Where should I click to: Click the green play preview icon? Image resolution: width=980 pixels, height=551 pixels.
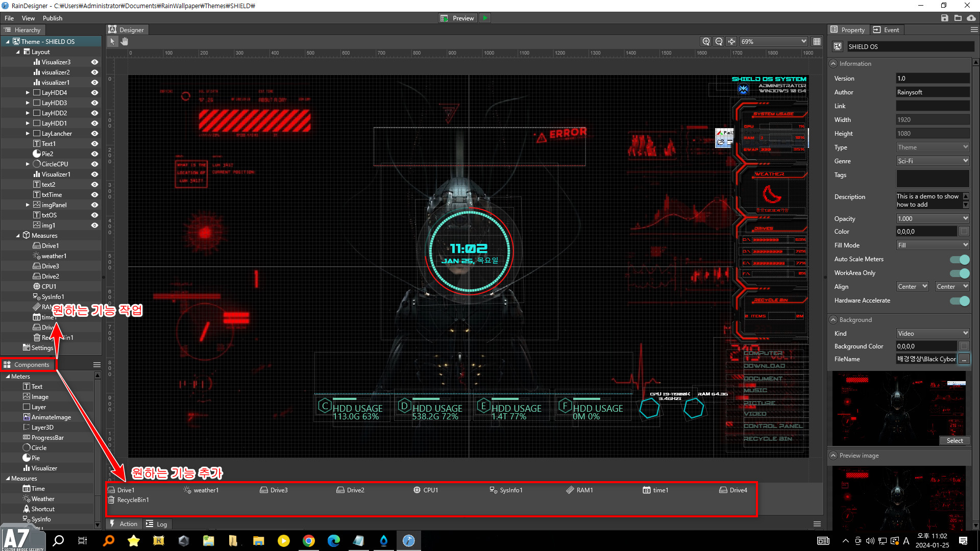coord(485,18)
